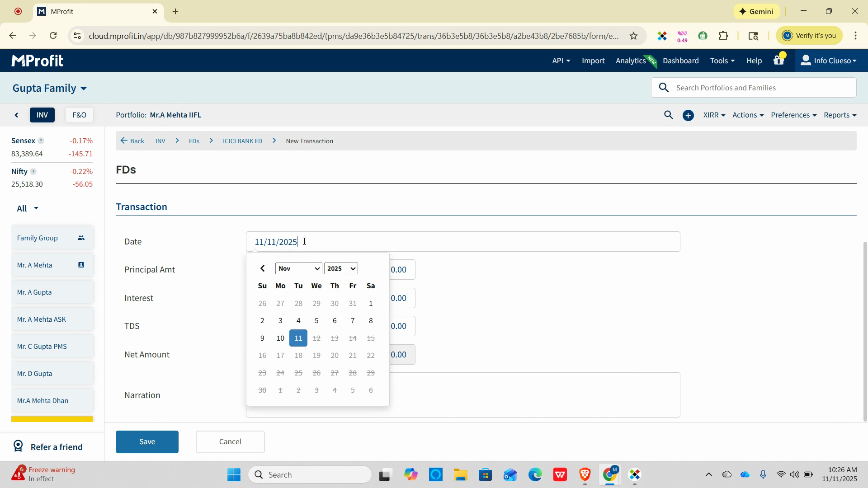Click the Family Group people icon
This screenshot has height=488, width=868.
point(81,238)
